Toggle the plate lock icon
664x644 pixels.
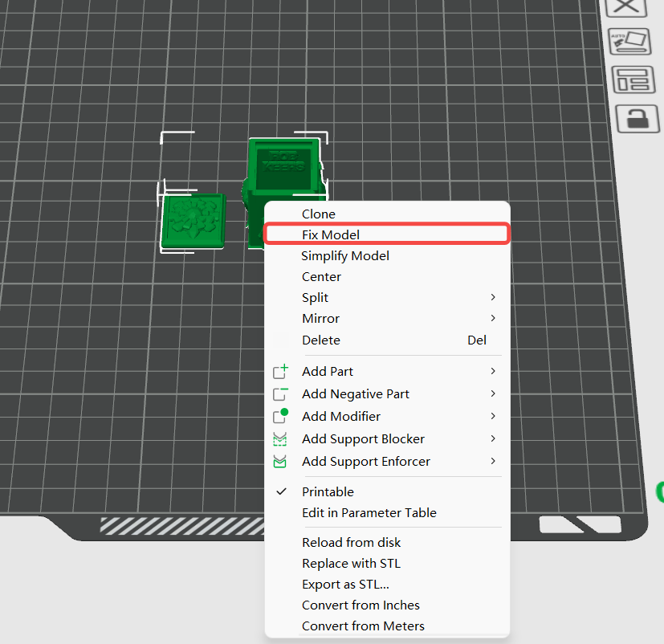tap(638, 119)
